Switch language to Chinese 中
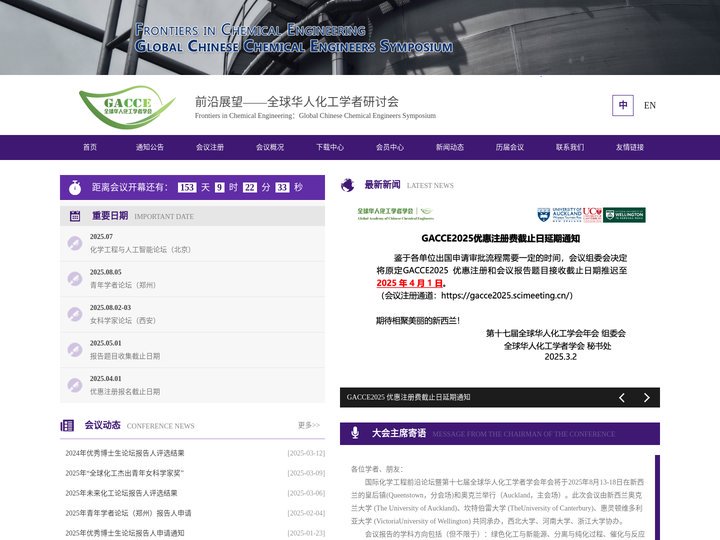This screenshot has height=540, width=720. coord(623,106)
